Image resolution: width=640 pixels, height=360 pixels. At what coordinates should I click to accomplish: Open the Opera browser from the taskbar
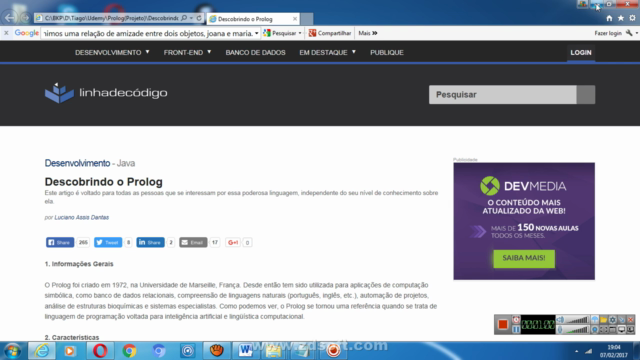(x=100, y=351)
